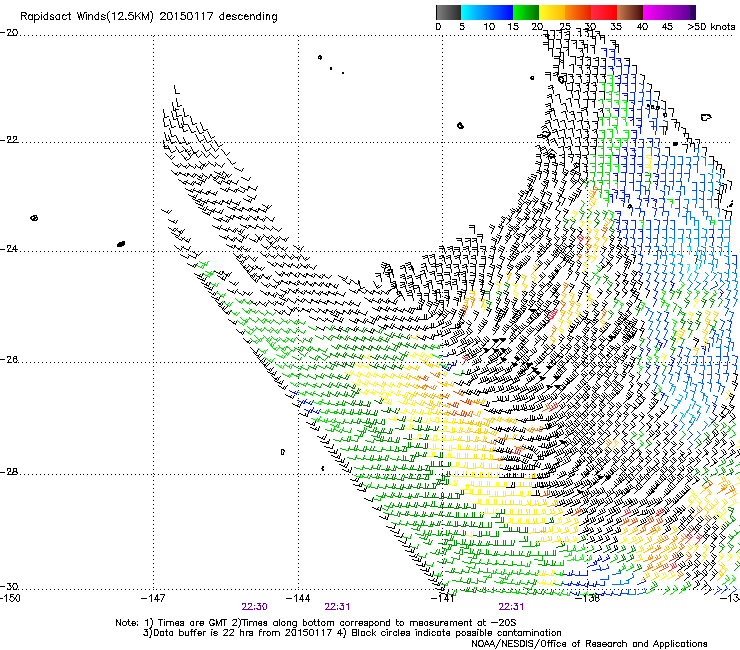Click the red 30-35 knots legend swatch
The height and width of the screenshot is (650, 740).
point(604,12)
